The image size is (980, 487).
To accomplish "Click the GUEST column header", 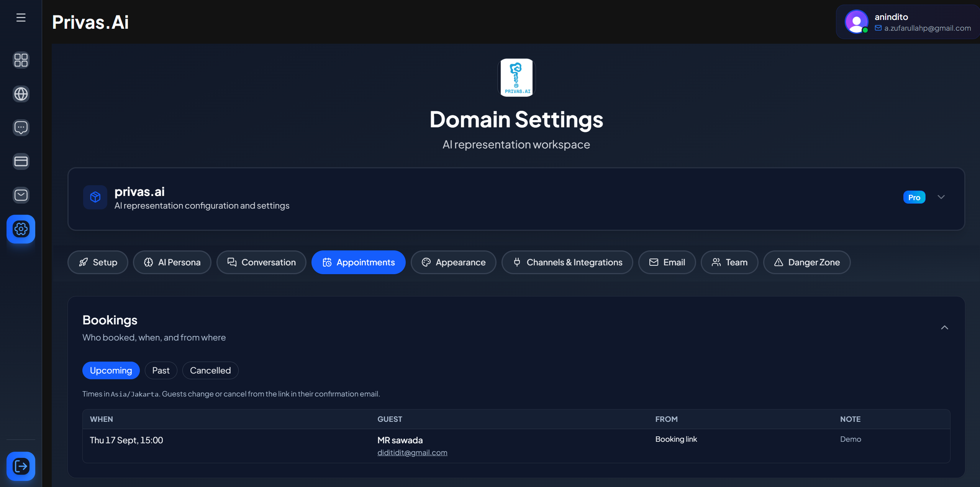I will [390, 419].
